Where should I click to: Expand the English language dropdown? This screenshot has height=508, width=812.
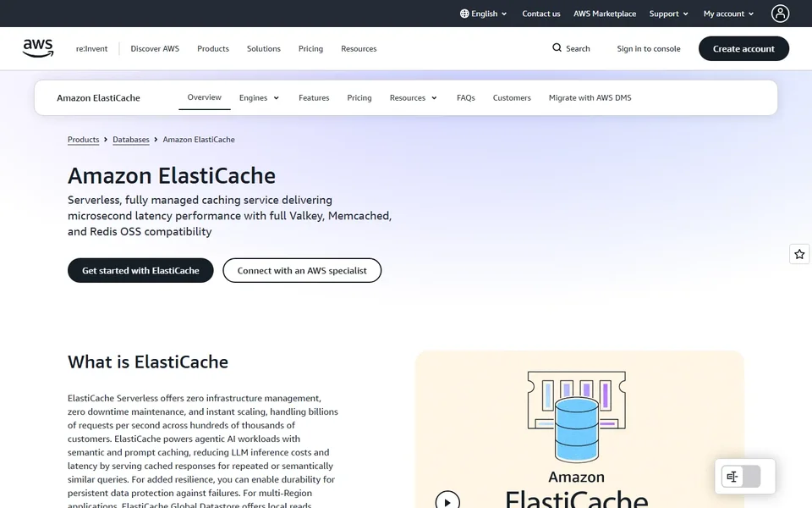pyautogui.click(x=484, y=14)
